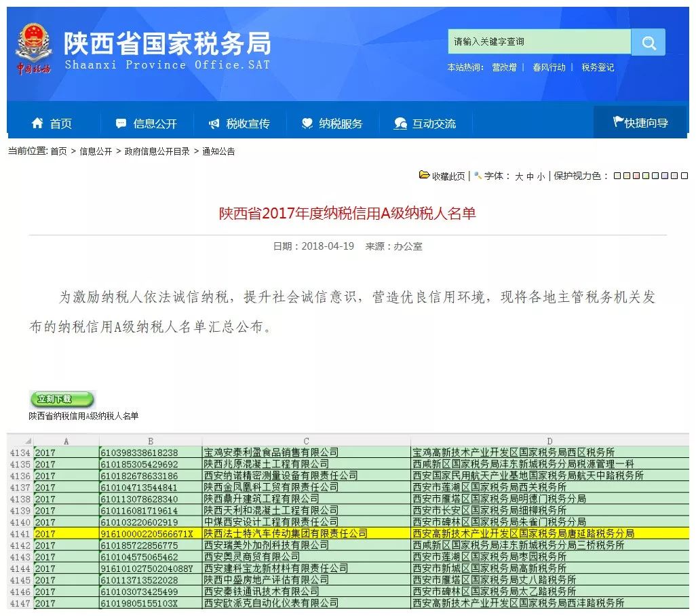Select spreadsheet column B header
Screen dimensions: 696x616
pos(151,441)
